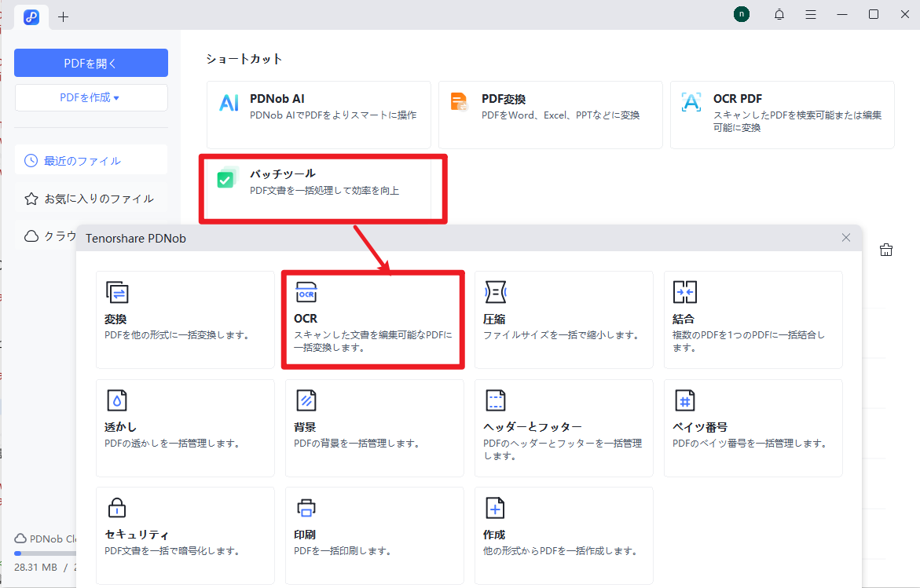Click the PDNob home tab icon
Screen dimensions: 920x588
pos(31,17)
